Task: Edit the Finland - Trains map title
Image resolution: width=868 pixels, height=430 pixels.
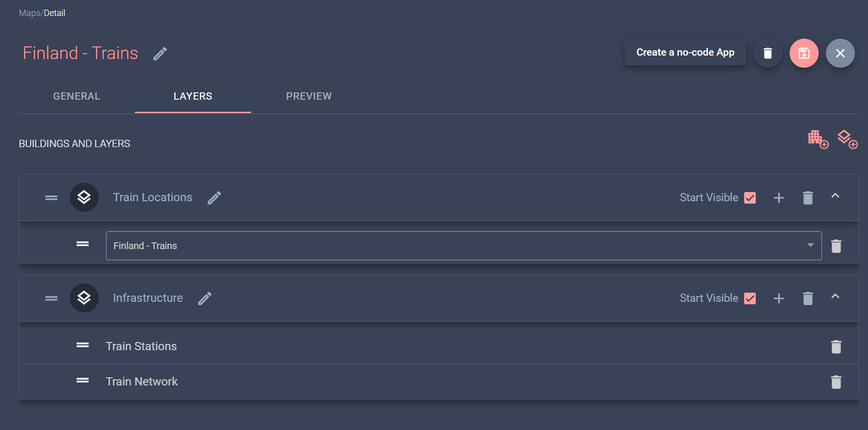Action: [x=160, y=53]
